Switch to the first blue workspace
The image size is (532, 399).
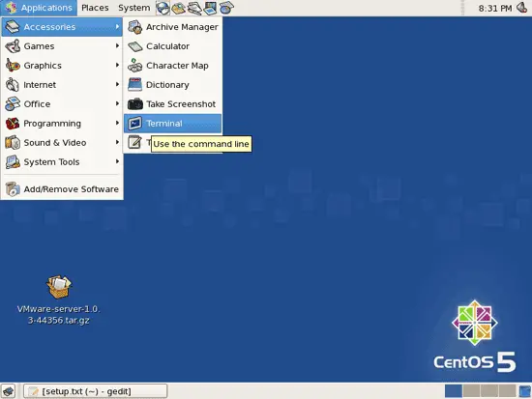(454, 391)
